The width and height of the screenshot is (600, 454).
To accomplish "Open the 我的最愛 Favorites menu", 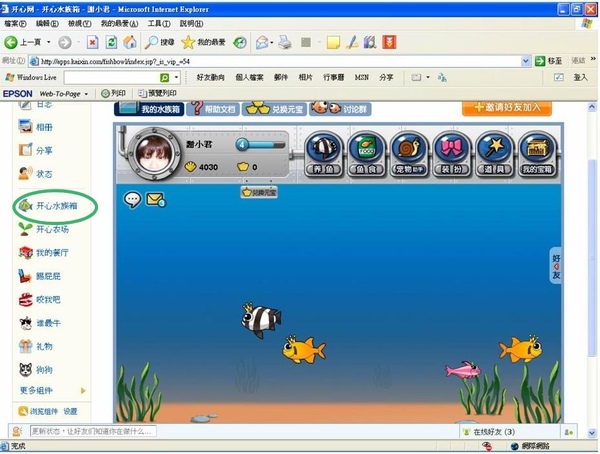I will point(119,24).
